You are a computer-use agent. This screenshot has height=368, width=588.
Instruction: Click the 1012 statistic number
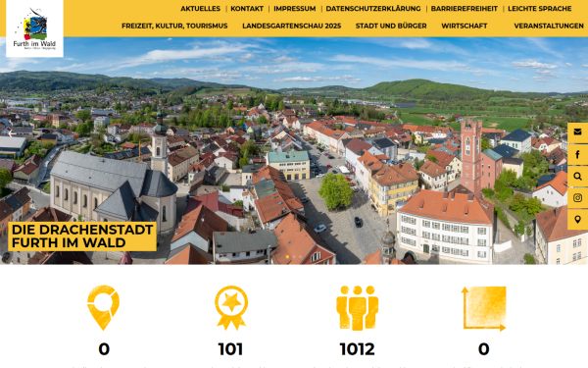coord(357,349)
